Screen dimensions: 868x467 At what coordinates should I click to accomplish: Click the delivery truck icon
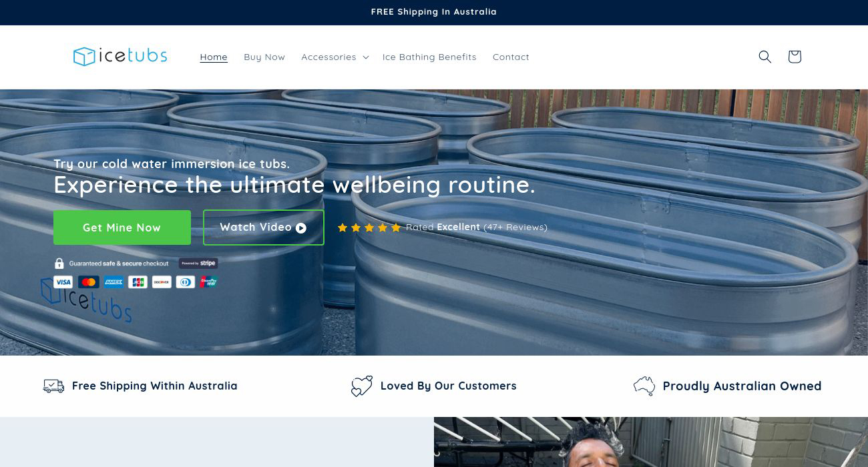click(53, 386)
